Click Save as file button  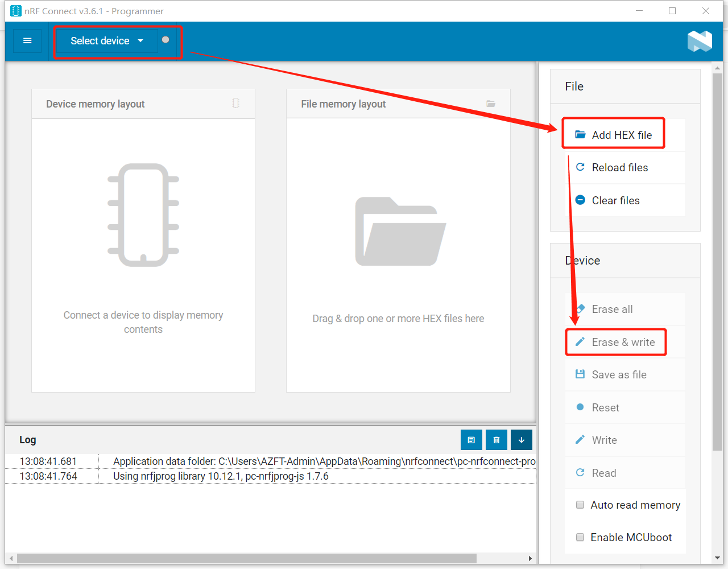pos(625,374)
